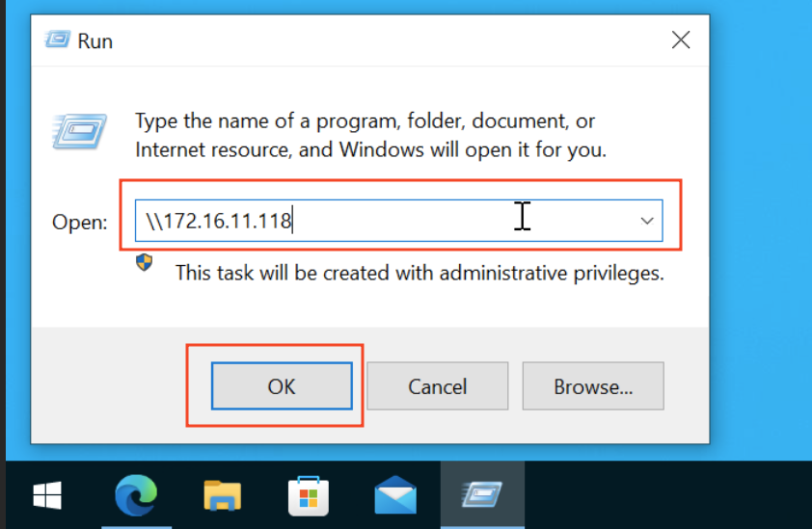Open the Windows Start menu

pos(47,496)
